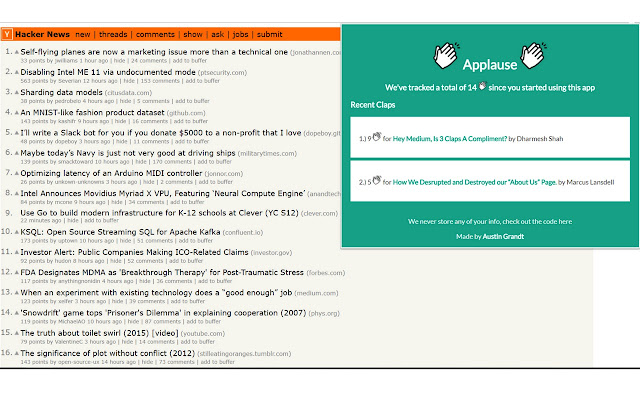This screenshot has width=640, height=400.
Task: Open 'Use Go to build modern infrastructure' story
Action: pos(159,213)
